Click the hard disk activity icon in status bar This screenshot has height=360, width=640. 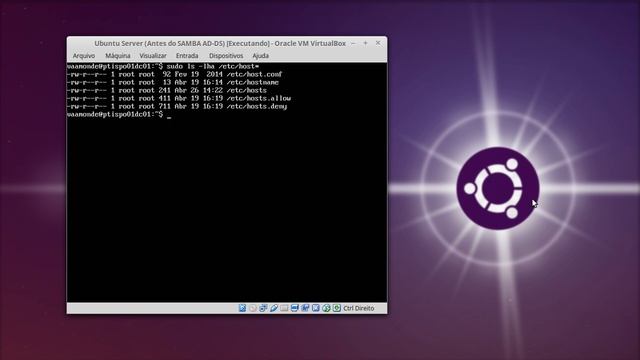[242, 308]
